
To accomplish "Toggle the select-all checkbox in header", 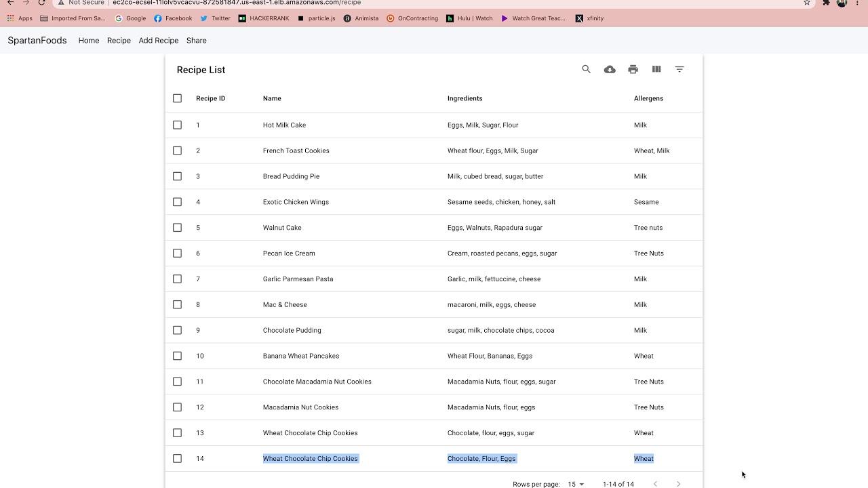I will tap(177, 98).
